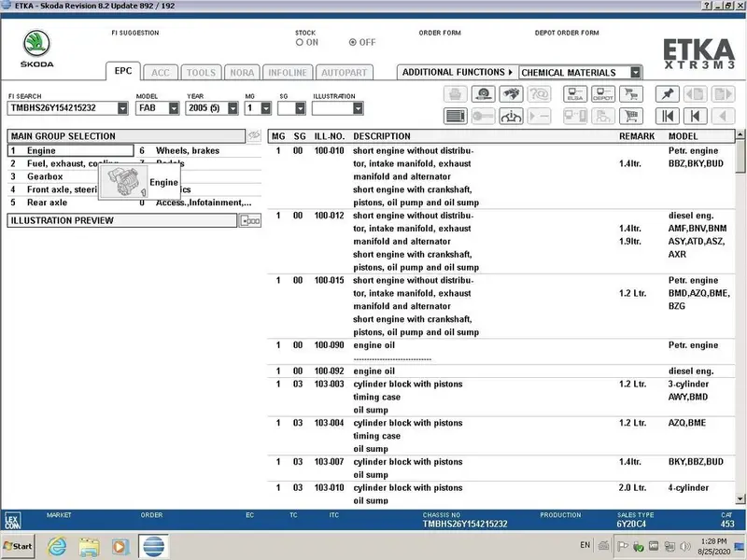Open the FI Search dropdown arrow
747x560 pixels.
123,108
